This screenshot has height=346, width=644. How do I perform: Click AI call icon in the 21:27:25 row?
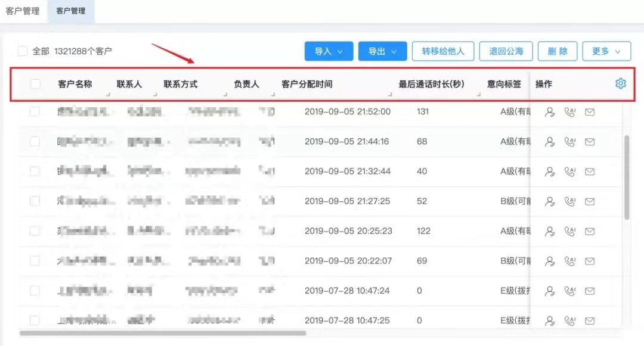pos(569,201)
